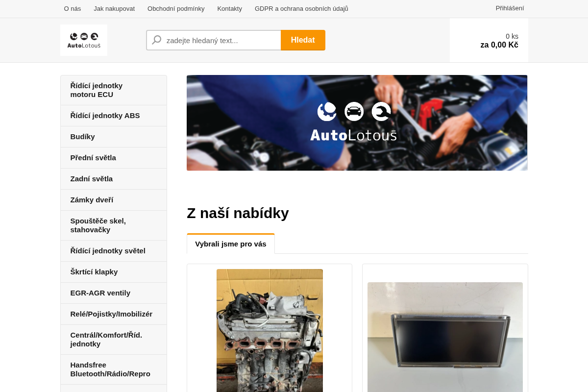Open Obchodní podmínky in the top menu

click(x=176, y=8)
